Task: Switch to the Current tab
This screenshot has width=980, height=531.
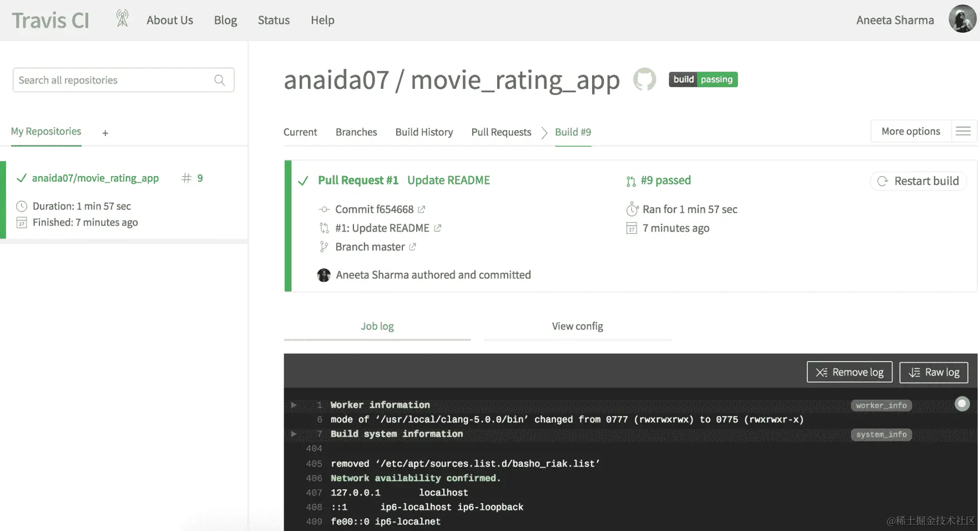Action: click(x=300, y=132)
